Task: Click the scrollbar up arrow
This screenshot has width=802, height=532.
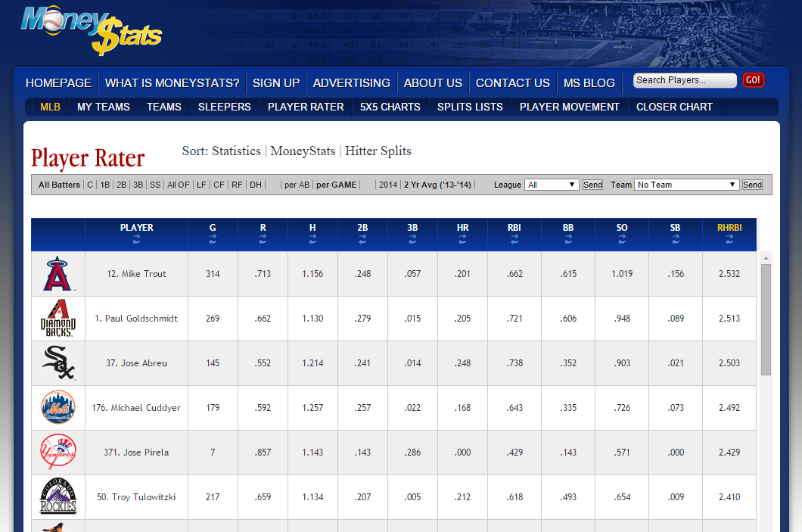Action: [766, 258]
